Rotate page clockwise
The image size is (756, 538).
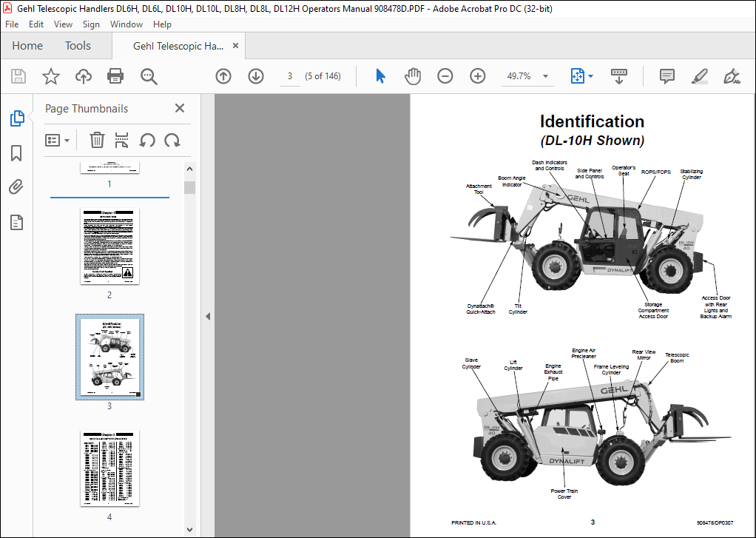pos(172,141)
